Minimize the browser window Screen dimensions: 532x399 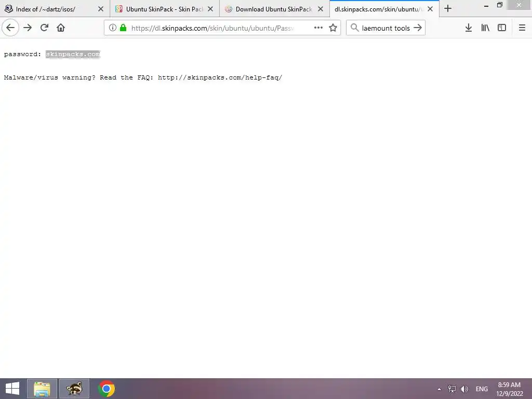click(486, 5)
